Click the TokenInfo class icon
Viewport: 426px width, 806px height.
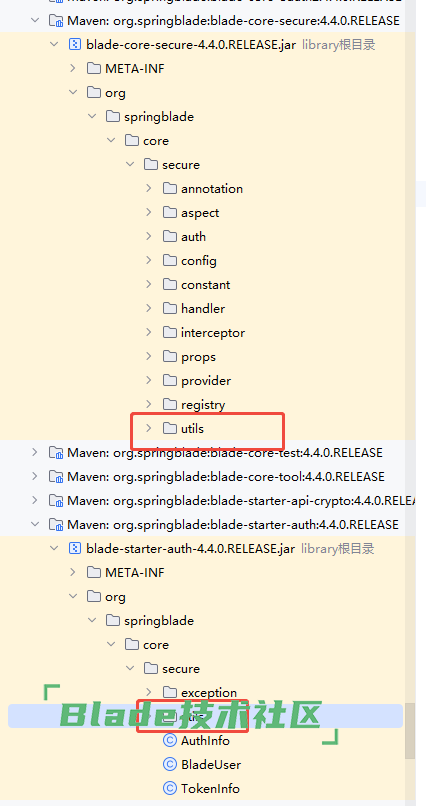pyautogui.click(x=170, y=789)
